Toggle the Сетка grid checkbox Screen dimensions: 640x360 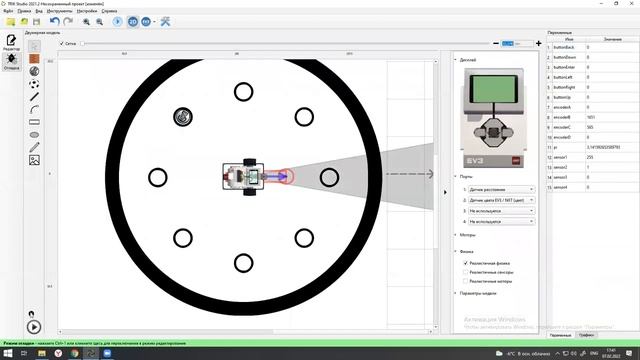pyautogui.click(x=62, y=43)
